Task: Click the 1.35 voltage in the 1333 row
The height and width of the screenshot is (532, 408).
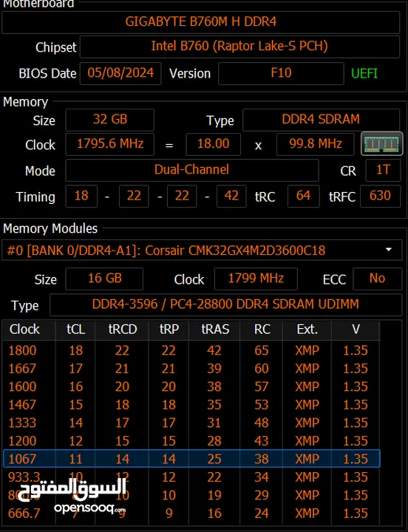Action: click(x=356, y=423)
